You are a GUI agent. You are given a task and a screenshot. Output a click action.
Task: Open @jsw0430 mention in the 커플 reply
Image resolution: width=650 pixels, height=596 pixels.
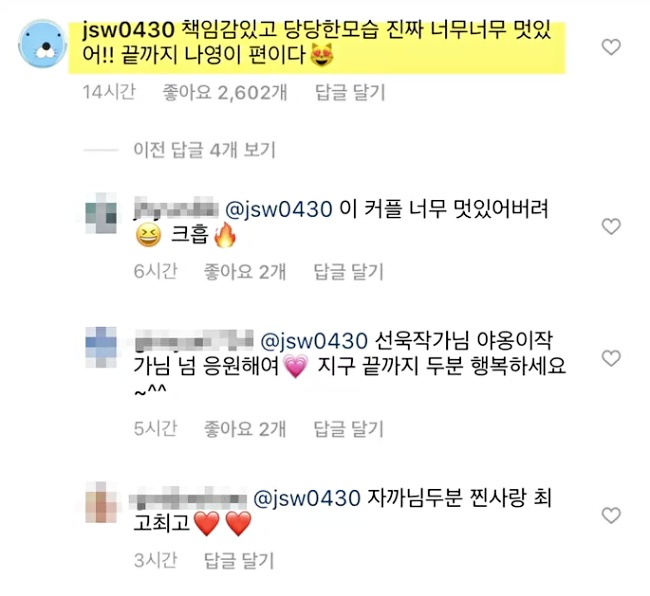tap(279, 209)
